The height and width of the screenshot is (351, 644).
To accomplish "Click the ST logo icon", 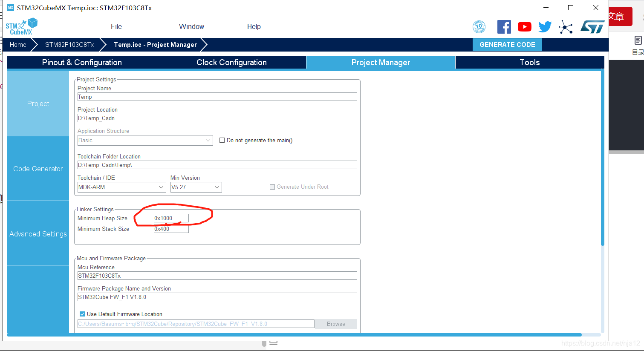I will [592, 27].
